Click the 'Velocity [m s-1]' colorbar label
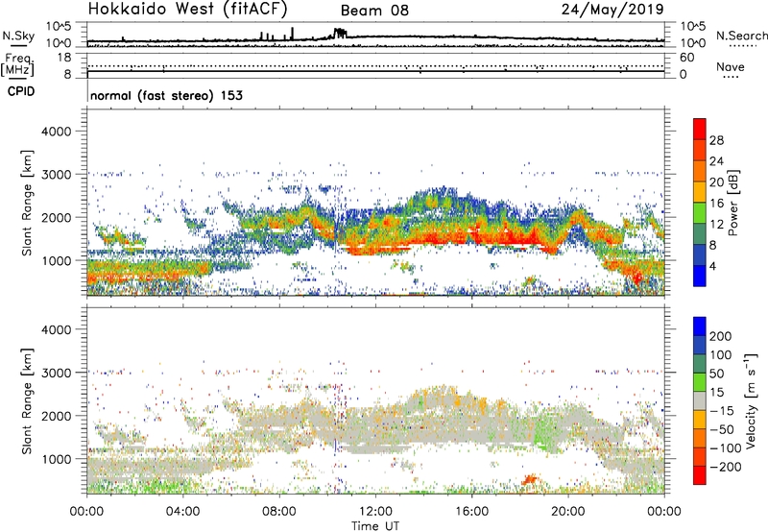The width and height of the screenshot is (768, 532). coord(751,400)
